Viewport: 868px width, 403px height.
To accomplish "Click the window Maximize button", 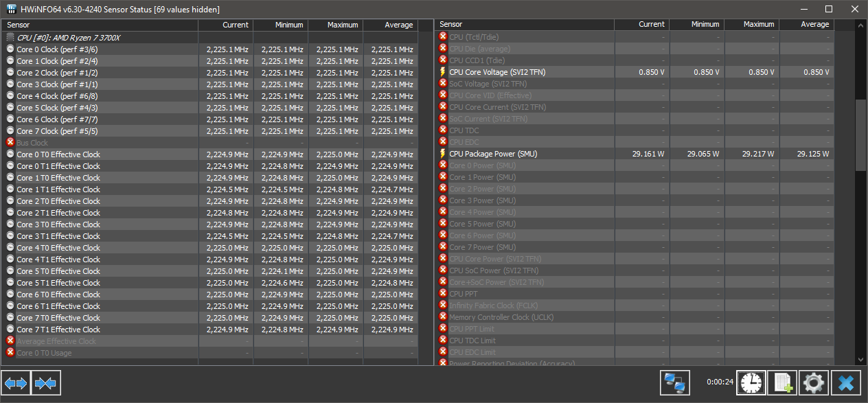I will [829, 9].
